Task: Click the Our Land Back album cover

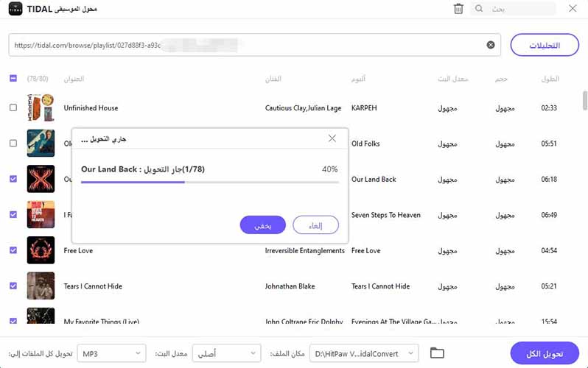Action: coord(41,179)
